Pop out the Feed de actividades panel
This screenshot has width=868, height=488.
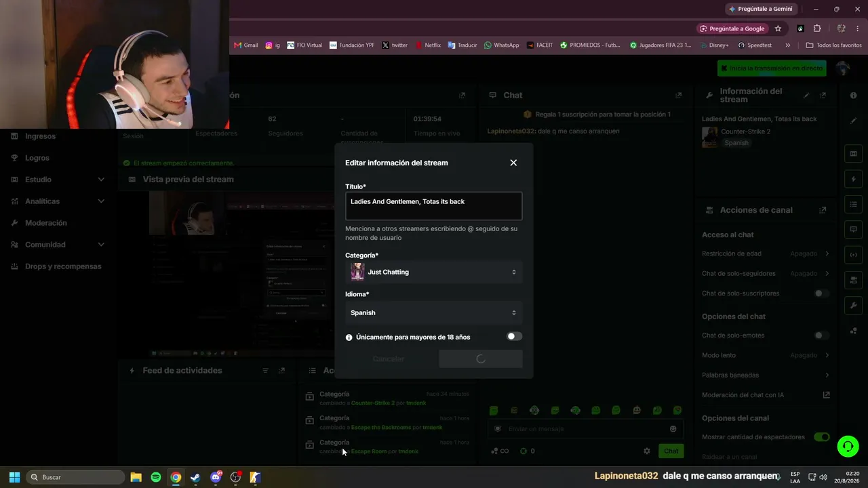281,371
